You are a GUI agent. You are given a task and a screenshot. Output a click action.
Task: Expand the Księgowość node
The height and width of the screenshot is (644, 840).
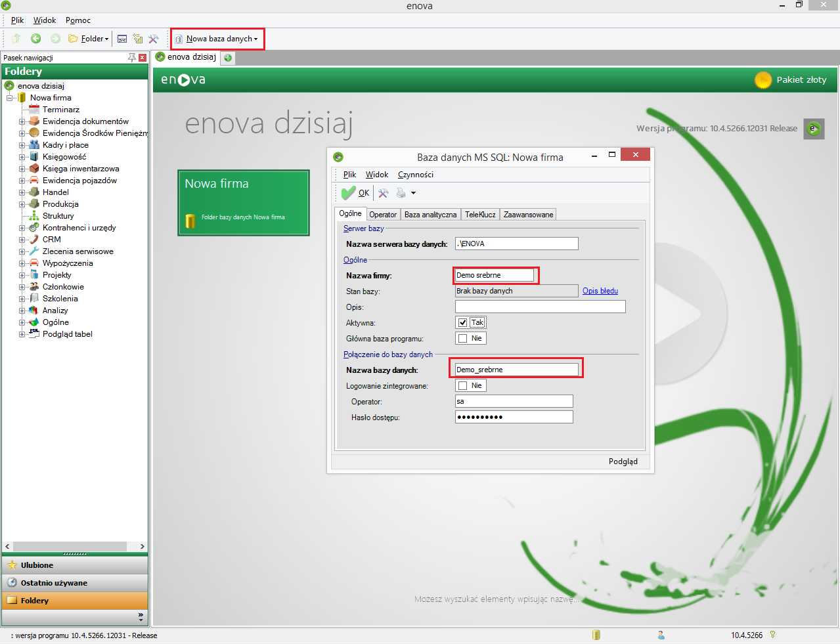point(22,157)
